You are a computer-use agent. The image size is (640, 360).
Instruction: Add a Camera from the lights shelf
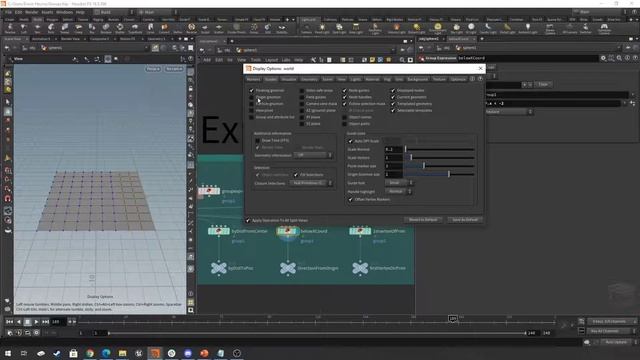click(306, 29)
